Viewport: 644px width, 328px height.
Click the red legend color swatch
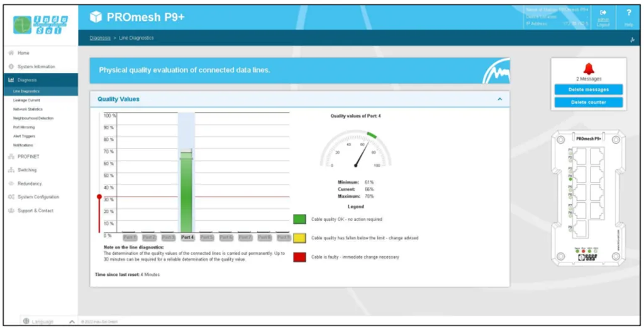(x=299, y=257)
